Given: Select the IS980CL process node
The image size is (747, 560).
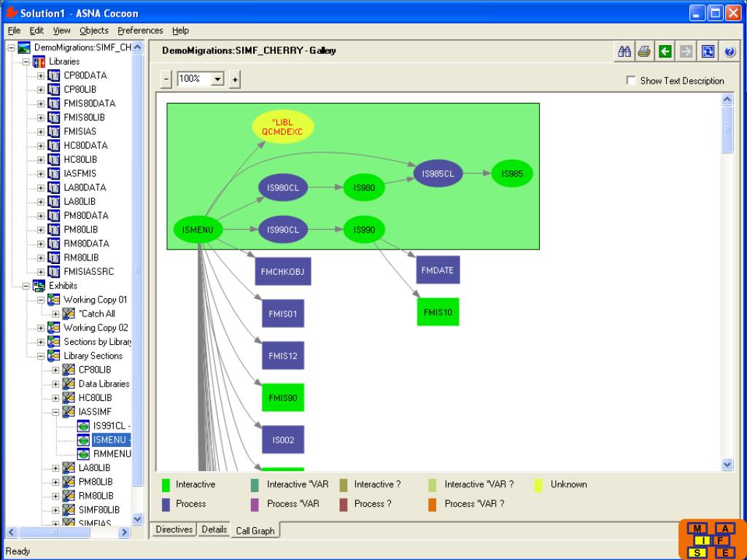Looking at the screenshot, I should (x=283, y=187).
